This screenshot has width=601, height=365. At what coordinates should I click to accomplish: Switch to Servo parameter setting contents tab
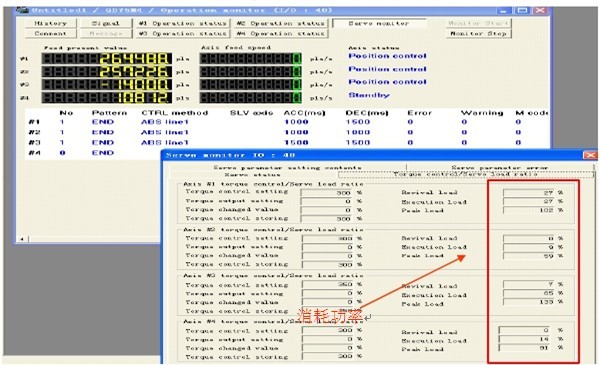click(287, 168)
